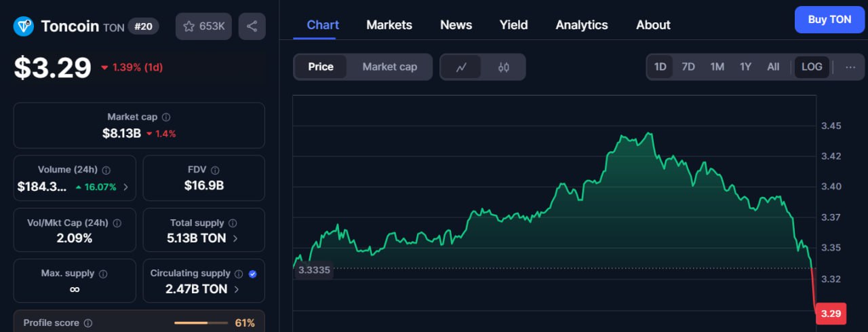Click the Toncoin name heading
868x332 pixels.
70,26
